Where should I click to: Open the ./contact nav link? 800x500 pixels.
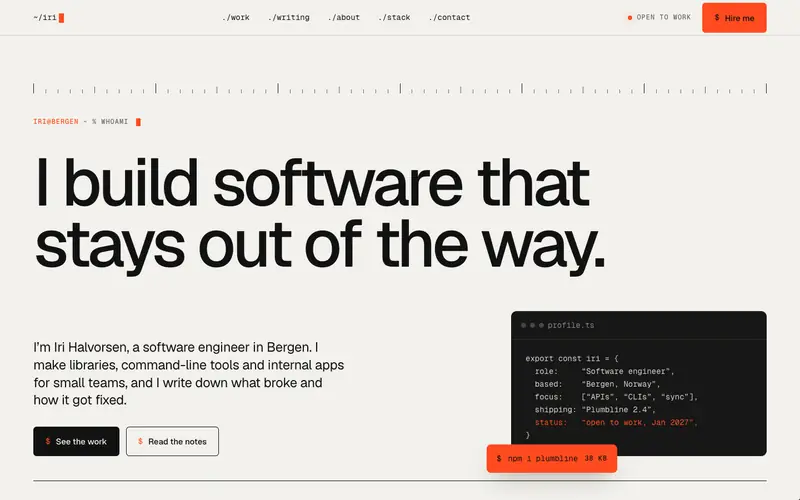[449, 17]
